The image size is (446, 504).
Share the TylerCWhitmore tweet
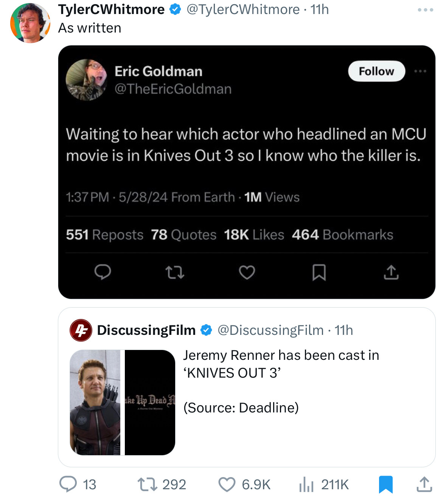pyautogui.click(x=424, y=484)
